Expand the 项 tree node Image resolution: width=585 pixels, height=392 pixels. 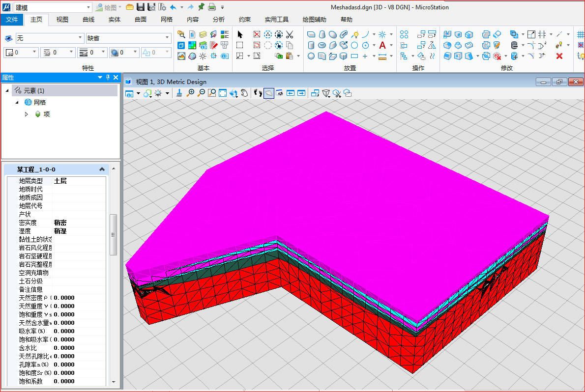(x=26, y=114)
